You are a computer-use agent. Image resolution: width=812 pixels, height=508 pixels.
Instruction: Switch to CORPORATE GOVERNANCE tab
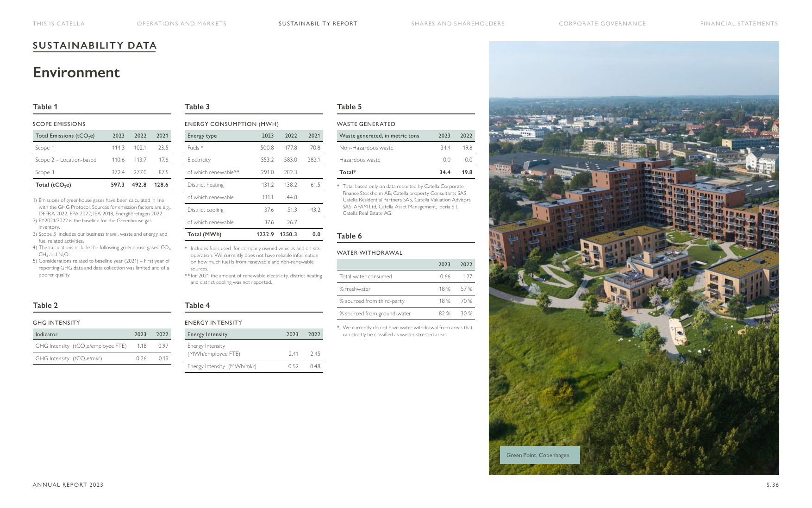(602, 24)
